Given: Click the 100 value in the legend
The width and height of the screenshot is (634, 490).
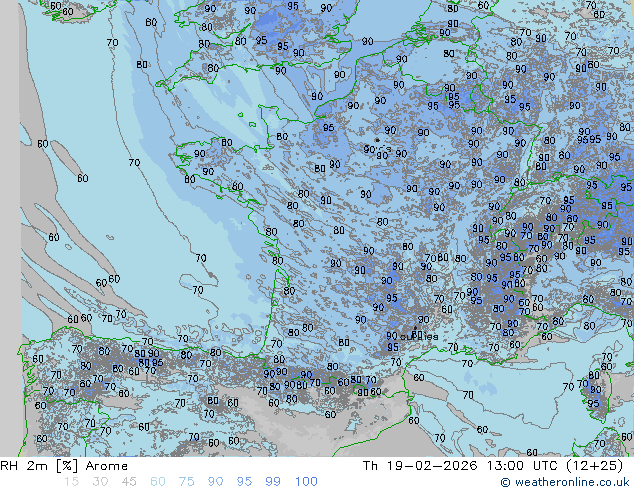Looking at the screenshot, I should 306,482.
